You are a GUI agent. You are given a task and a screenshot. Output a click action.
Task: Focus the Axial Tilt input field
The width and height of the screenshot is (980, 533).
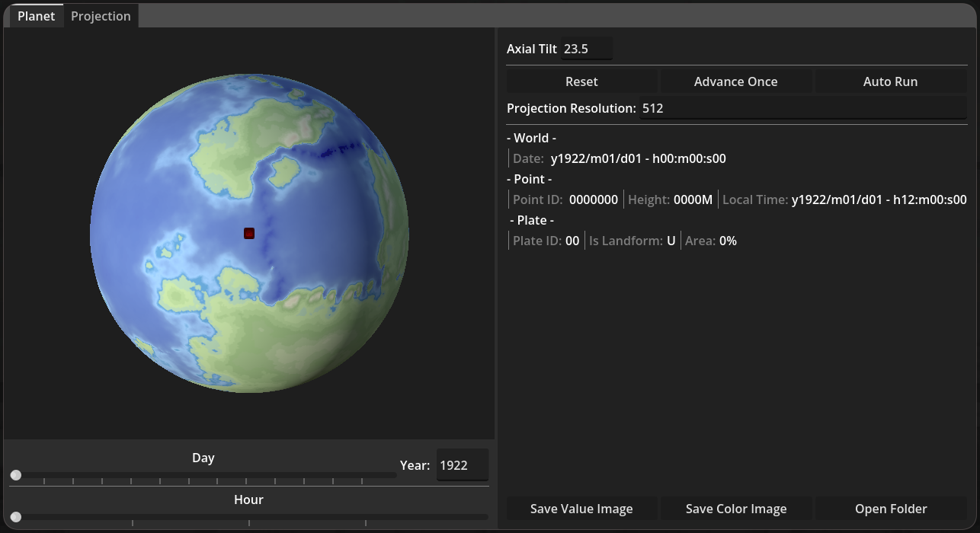586,49
